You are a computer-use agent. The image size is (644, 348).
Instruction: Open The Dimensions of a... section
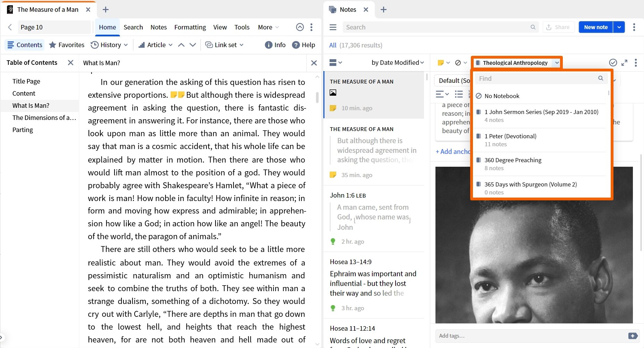(x=44, y=118)
